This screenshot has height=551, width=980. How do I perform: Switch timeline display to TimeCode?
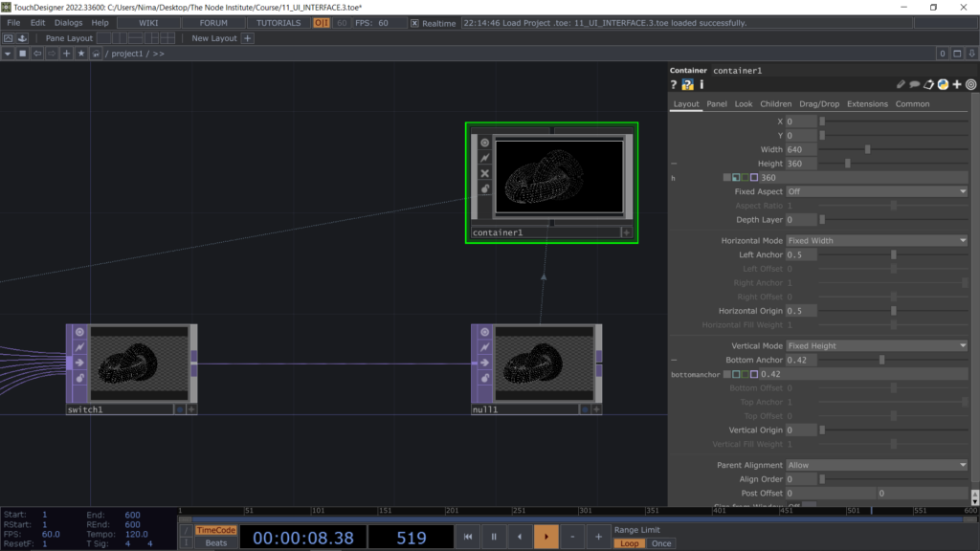click(x=215, y=530)
